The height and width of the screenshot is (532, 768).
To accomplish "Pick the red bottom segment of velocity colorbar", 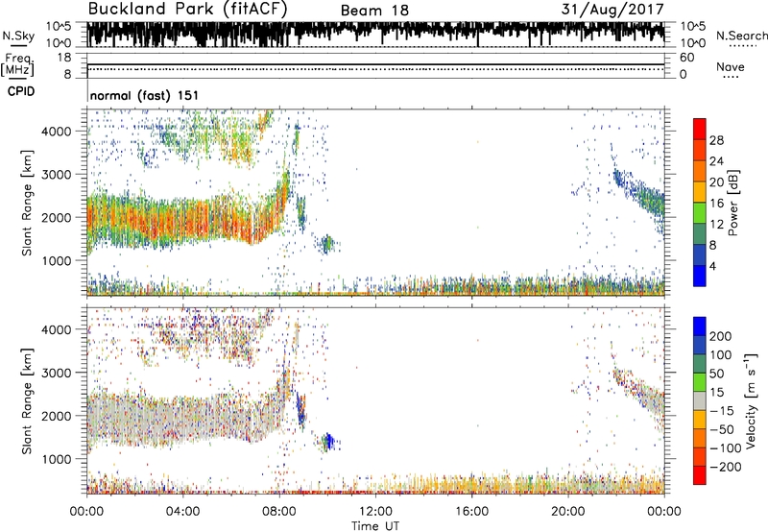I will (x=700, y=475).
